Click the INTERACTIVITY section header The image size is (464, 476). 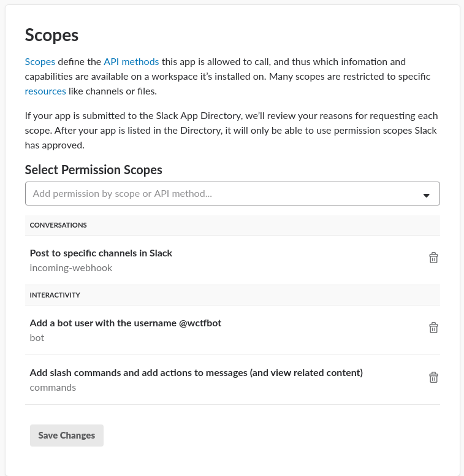(55, 295)
